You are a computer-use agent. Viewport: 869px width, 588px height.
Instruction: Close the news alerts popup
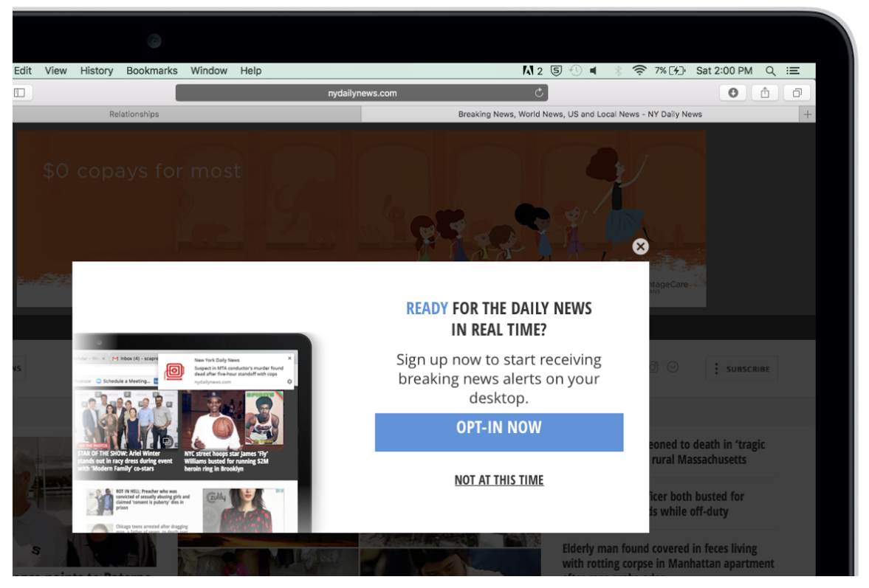(640, 247)
